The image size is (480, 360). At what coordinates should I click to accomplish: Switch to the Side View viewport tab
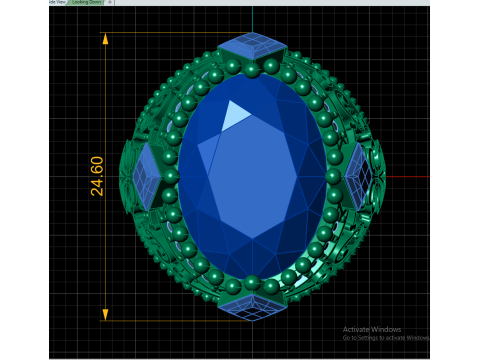tap(57, 2)
